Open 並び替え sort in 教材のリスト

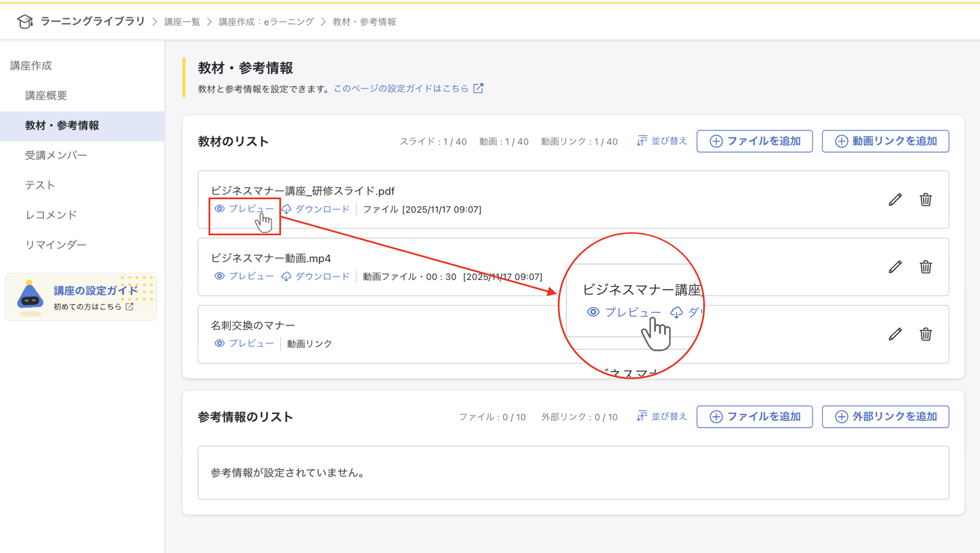[662, 141]
